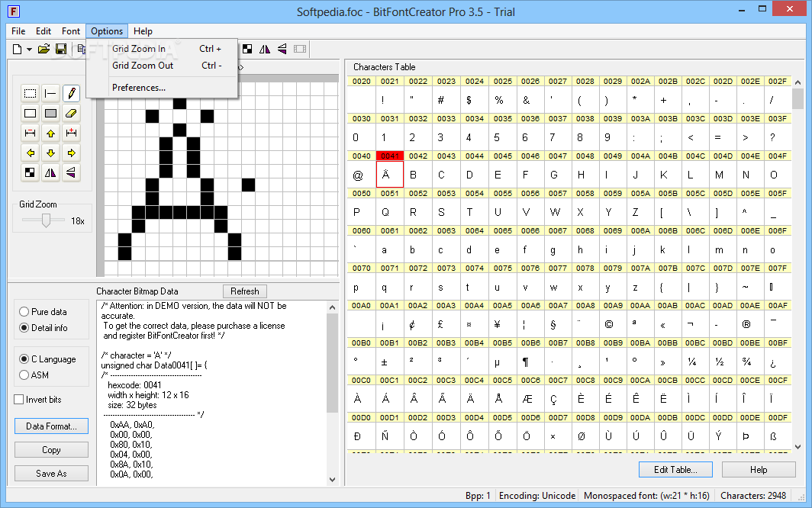Click the Options menu header
Image resolution: width=812 pixels, height=508 pixels.
(x=107, y=31)
